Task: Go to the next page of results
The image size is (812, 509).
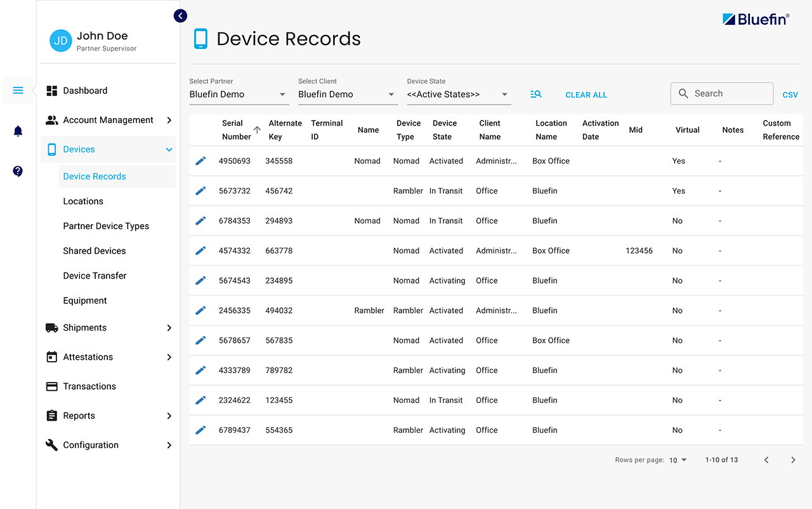Action: click(793, 460)
